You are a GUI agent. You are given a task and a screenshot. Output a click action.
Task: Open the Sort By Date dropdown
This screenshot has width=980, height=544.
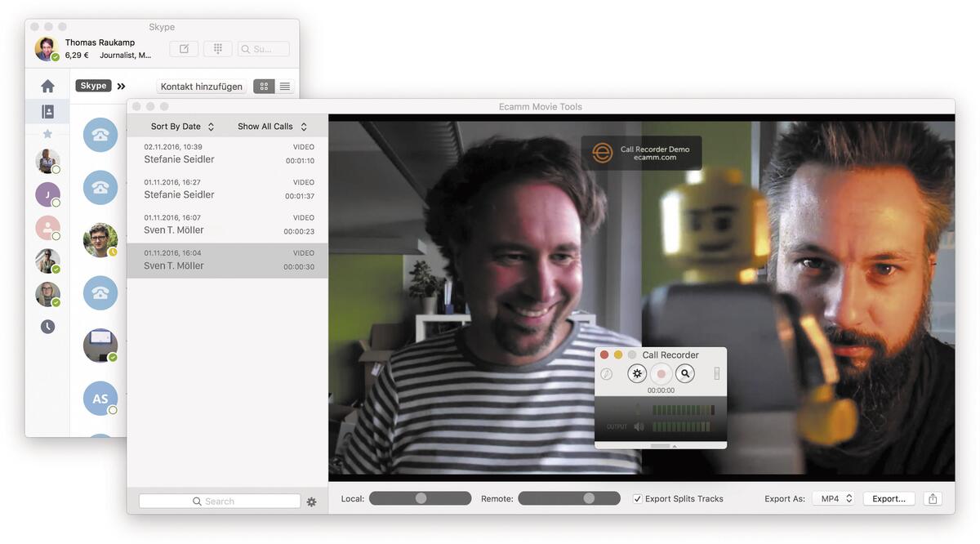pyautogui.click(x=180, y=126)
